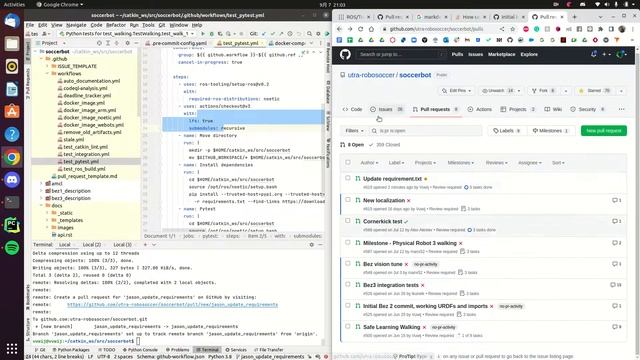Switch to Actions tab on GitHub
The image size is (640, 360).
click(479, 109)
